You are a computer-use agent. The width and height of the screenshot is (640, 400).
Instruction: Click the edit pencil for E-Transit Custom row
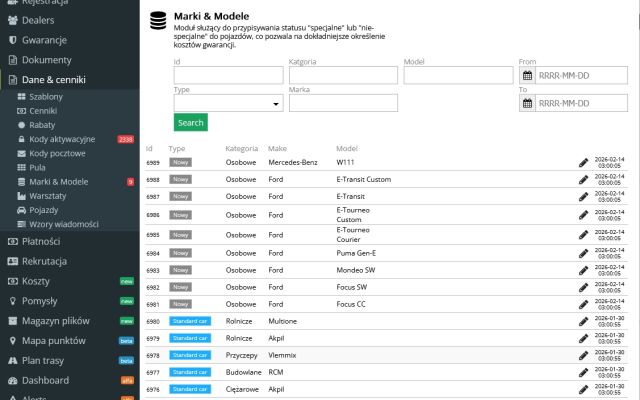tap(583, 179)
